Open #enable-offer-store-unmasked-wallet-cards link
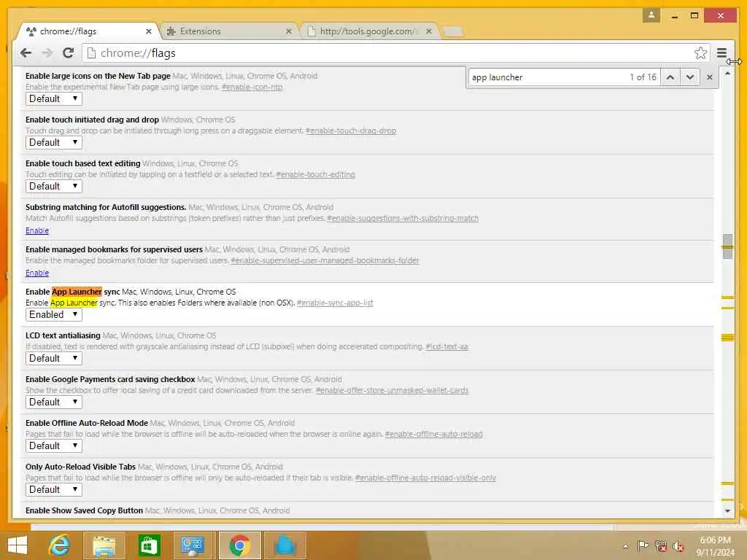Screen dimensions: 747x560 [x=392, y=391]
